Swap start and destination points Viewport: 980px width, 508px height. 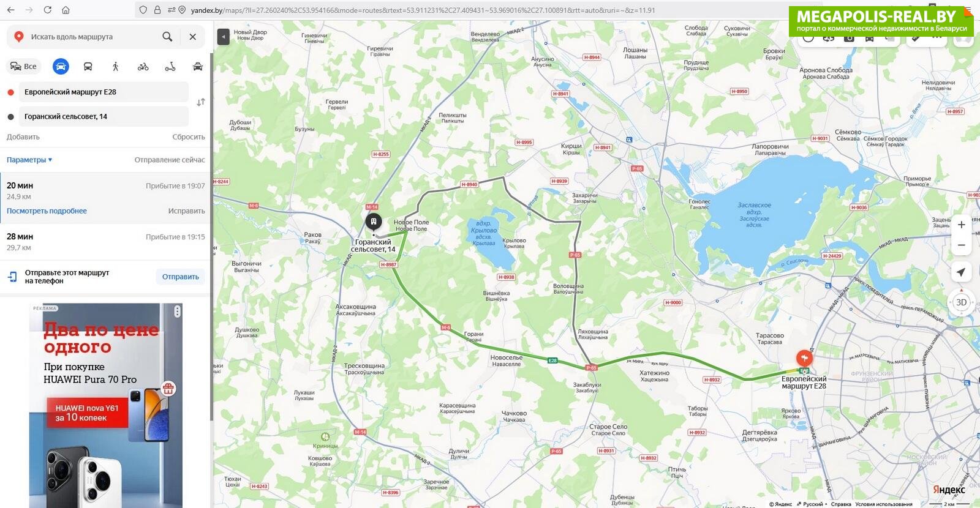point(200,102)
